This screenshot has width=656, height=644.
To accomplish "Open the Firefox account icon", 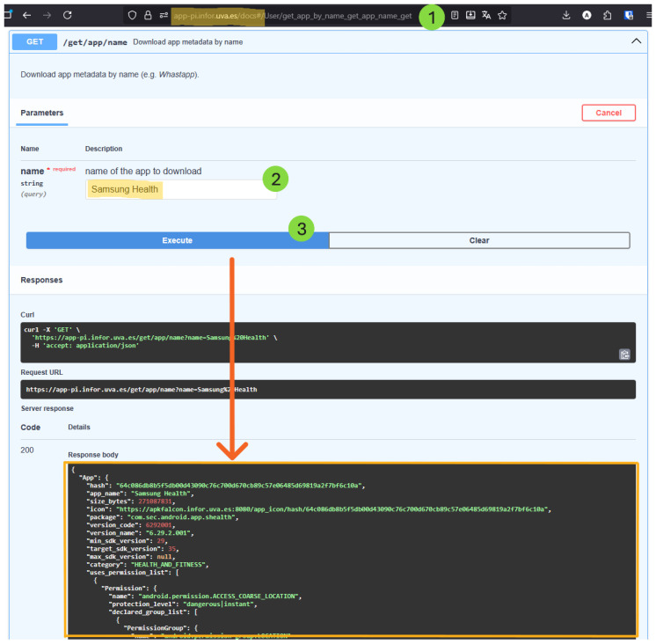I will pyautogui.click(x=587, y=16).
